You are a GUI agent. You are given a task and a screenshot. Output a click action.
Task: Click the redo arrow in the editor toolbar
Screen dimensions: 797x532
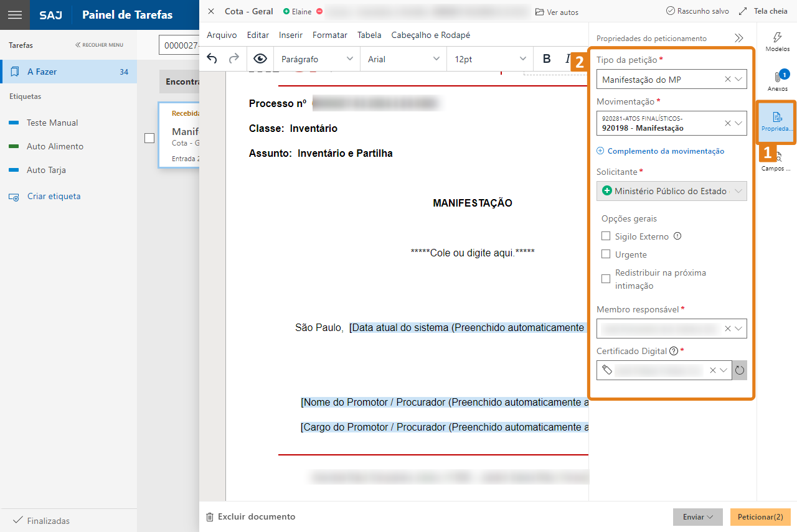[233, 58]
